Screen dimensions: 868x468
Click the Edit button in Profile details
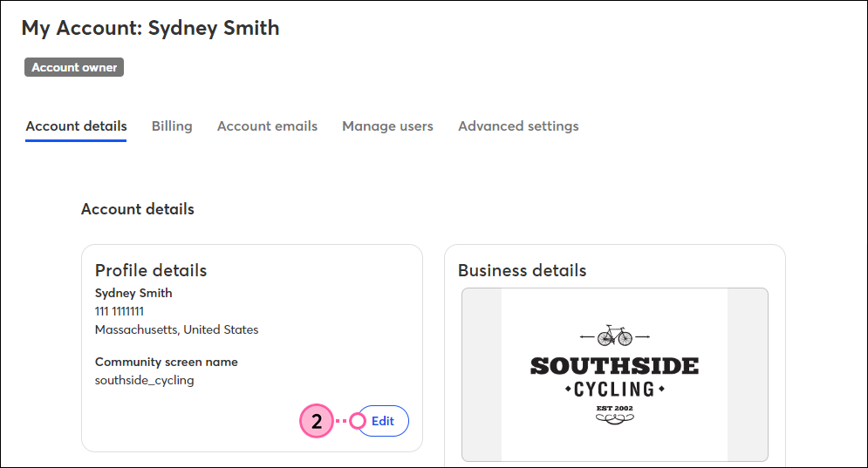pos(382,421)
